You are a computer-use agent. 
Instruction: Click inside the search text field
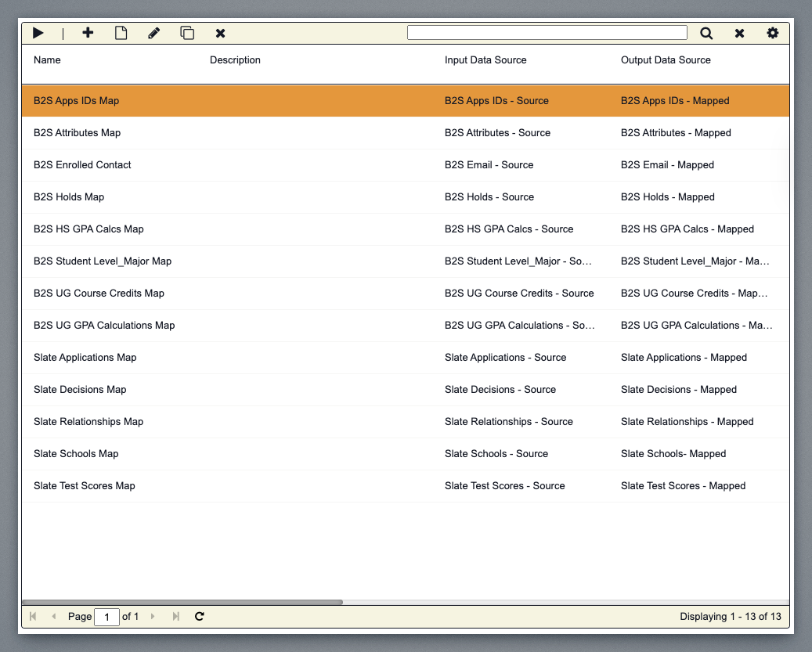point(547,33)
